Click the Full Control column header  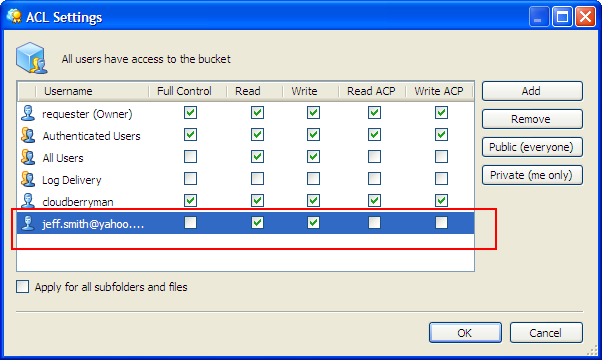click(188, 91)
